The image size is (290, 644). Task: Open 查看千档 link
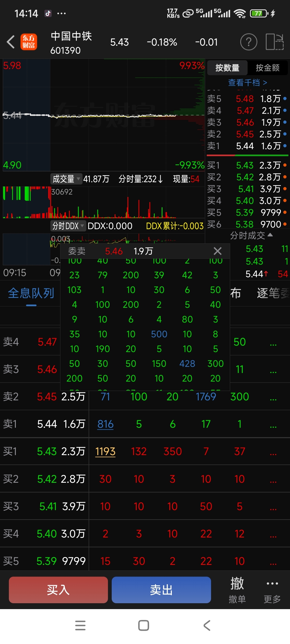click(x=248, y=82)
